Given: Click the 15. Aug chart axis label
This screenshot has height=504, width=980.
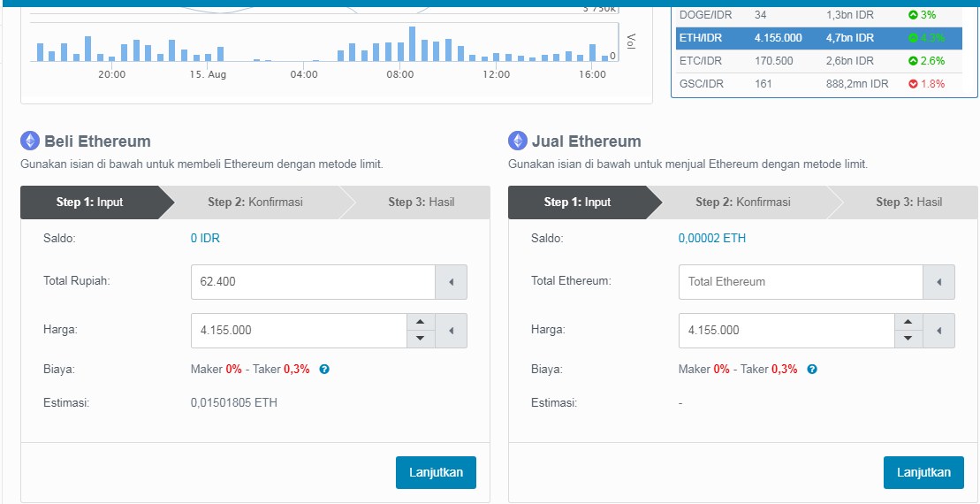Looking at the screenshot, I should (x=209, y=74).
